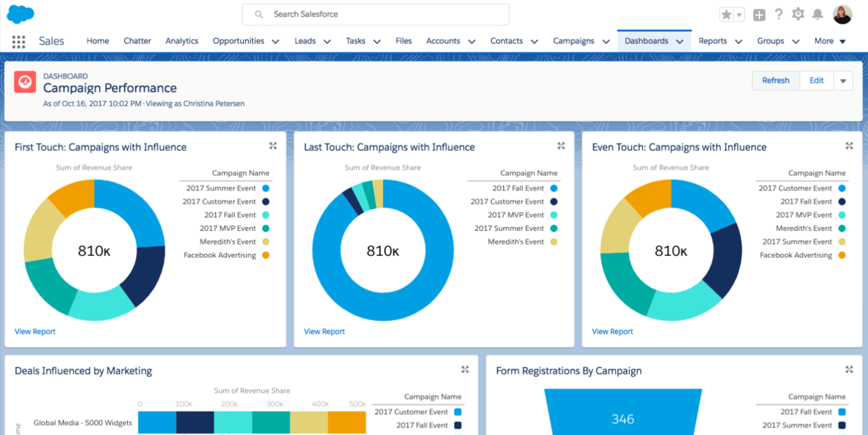Screen dimensions: 868x435
Task: Click the user profile avatar
Action: pos(842,15)
